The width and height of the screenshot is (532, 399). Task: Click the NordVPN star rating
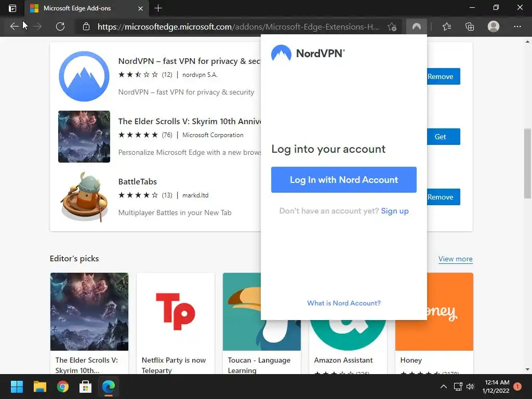[138, 75]
